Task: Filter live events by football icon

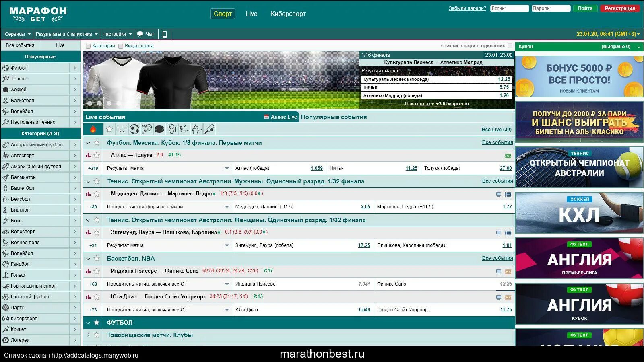Action: coord(134,129)
